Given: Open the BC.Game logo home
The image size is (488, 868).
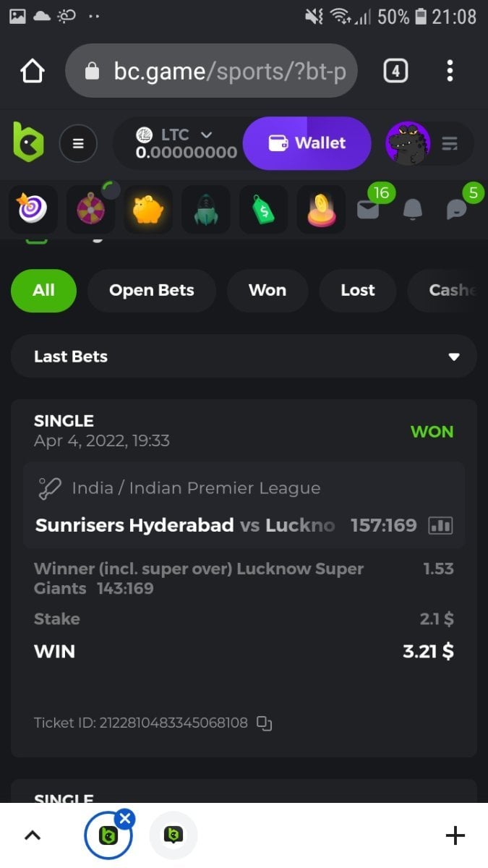Looking at the screenshot, I should coord(28,142).
